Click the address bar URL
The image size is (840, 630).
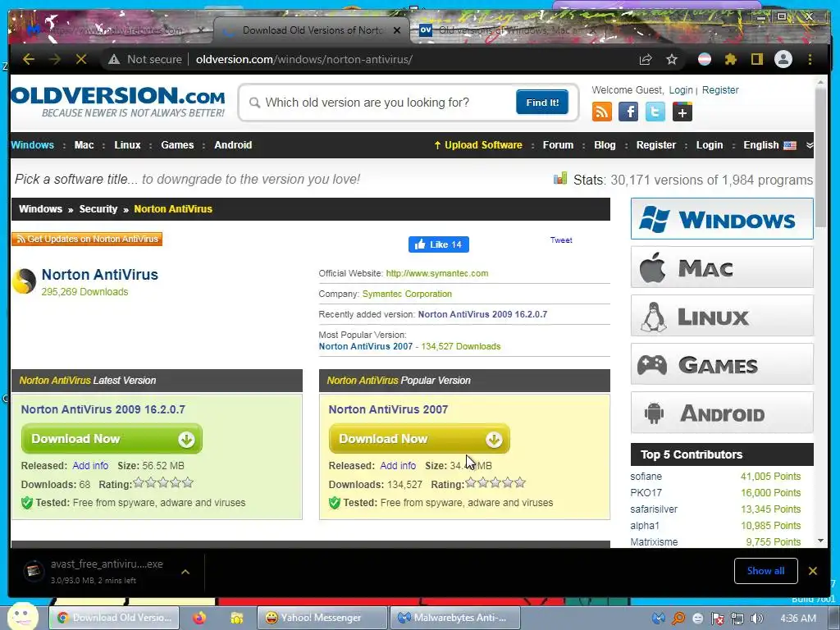point(304,59)
